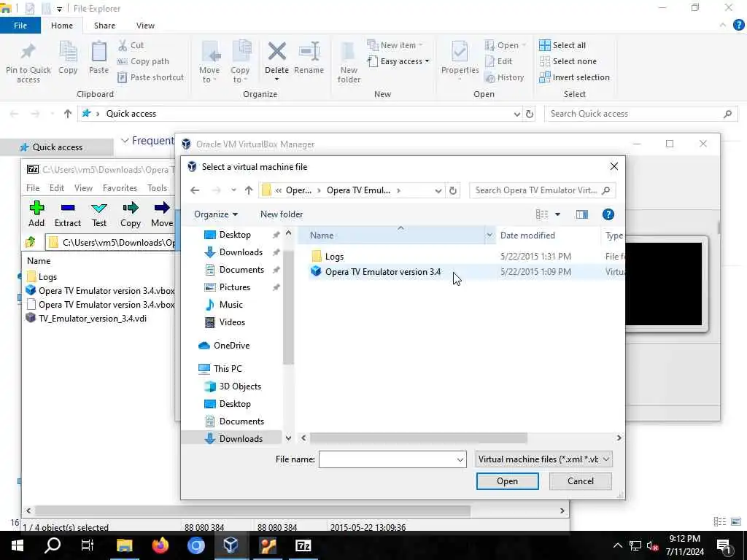This screenshot has width=747, height=560.
Task: Open Explorer ribbon help icon
Action: coord(738,26)
